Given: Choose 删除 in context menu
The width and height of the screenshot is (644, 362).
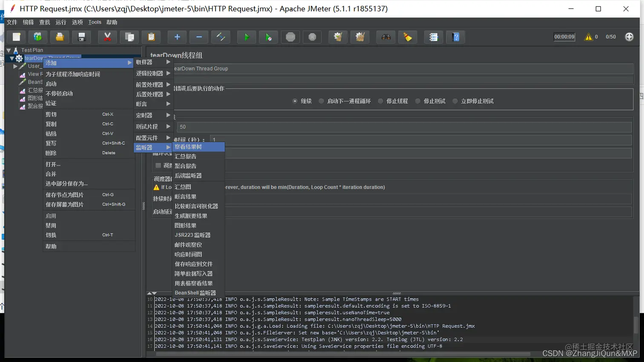Looking at the screenshot, I should click(89, 153).
